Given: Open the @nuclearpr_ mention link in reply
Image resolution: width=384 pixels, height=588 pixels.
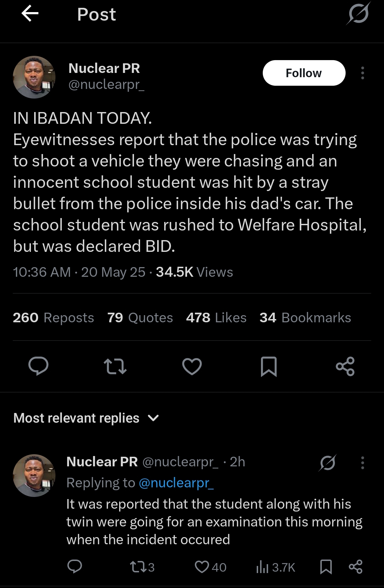Looking at the screenshot, I should tap(176, 483).
